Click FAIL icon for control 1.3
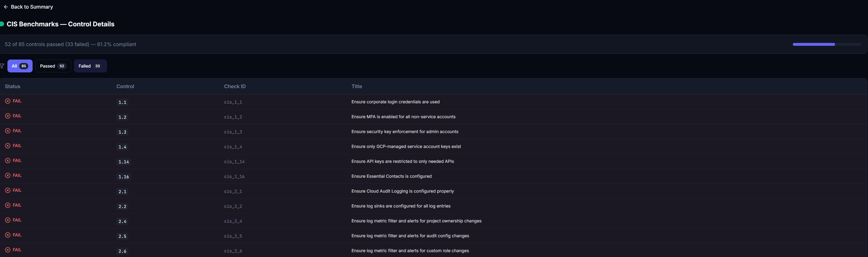Image resolution: width=868 pixels, height=257 pixels. (8, 131)
